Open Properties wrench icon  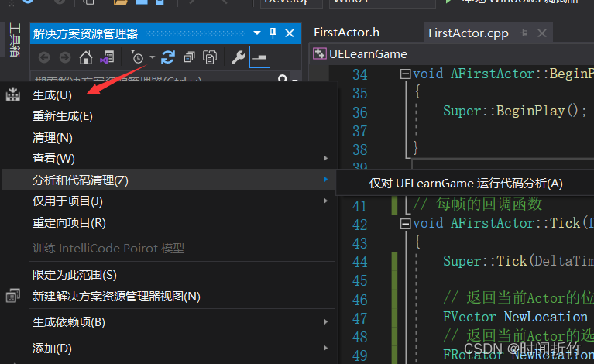point(239,57)
